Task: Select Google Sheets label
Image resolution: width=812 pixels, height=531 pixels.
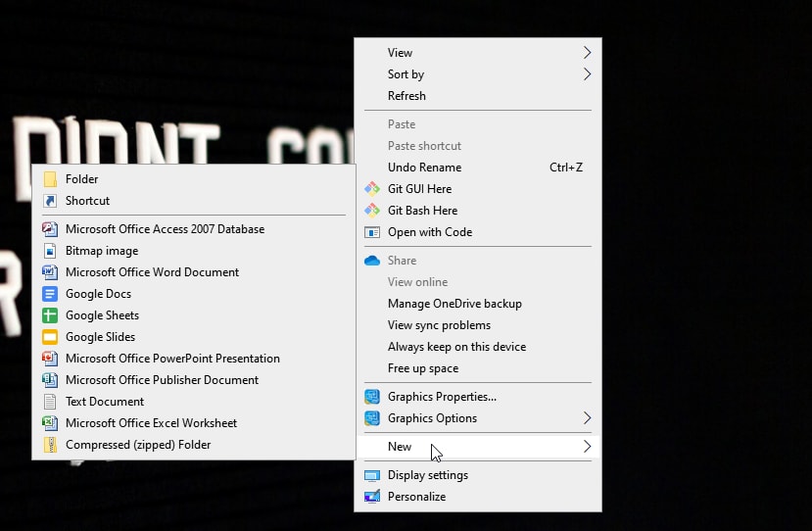Action: (102, 315)
